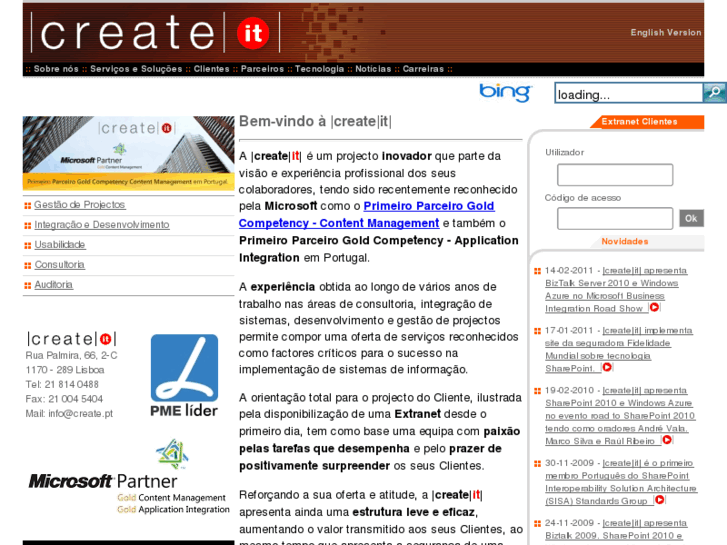
Task: Open the Clientes menu
Action: pos(211,69)
